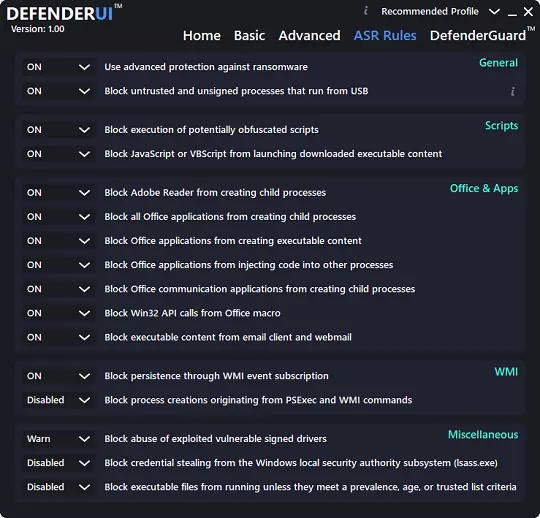Screen dimensions: 540x518
Task: Open dropdown for obfuscated scripts rule
Action: (x=59, y=130)
